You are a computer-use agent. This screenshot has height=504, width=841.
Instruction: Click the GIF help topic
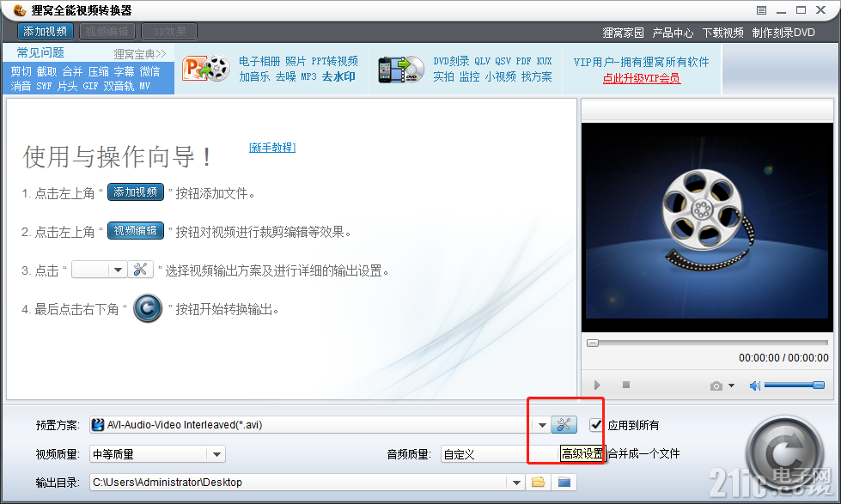[90, 86]
